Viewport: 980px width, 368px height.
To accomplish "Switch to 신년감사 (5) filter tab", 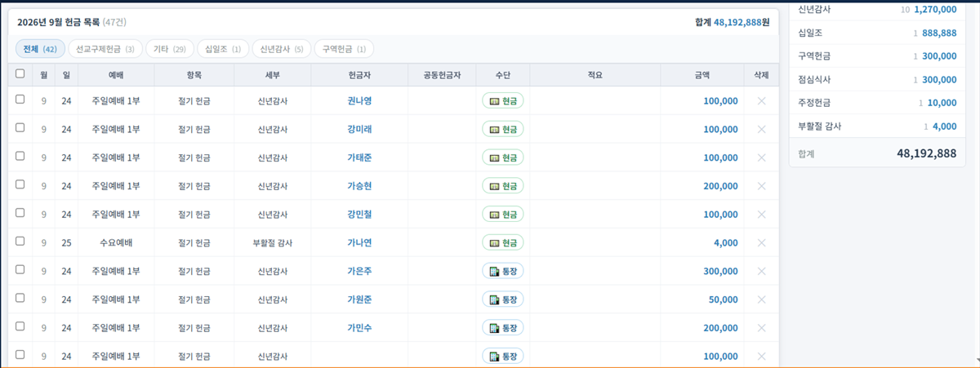I will [x=282, y=49].
